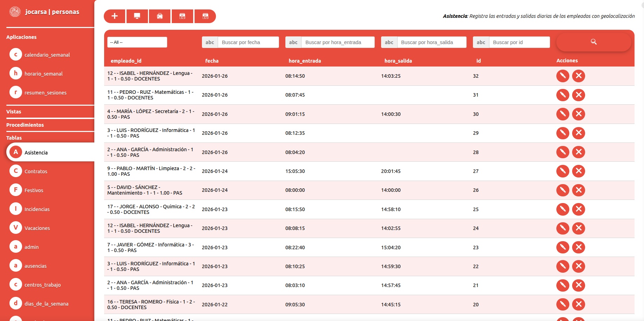This screenshot has height=321, width=644.
Task: Delete the attendance record with id 31
Action: tap(578, 95)
